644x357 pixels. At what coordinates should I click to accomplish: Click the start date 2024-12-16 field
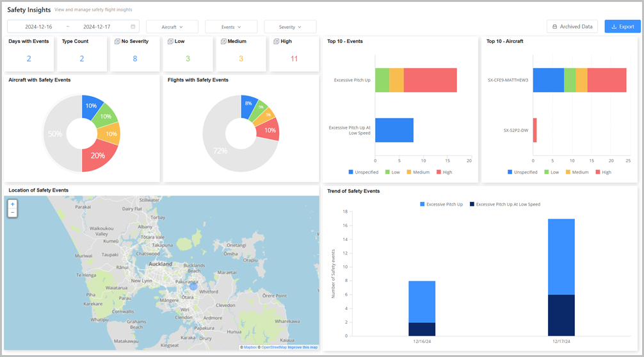point(38,27)
